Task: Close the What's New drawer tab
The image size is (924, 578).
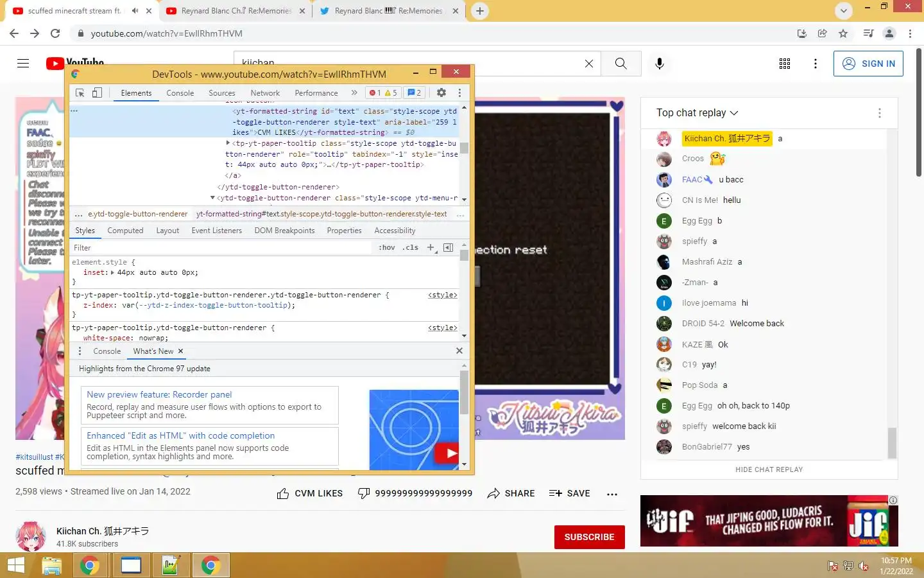Action: pos(180,351)
